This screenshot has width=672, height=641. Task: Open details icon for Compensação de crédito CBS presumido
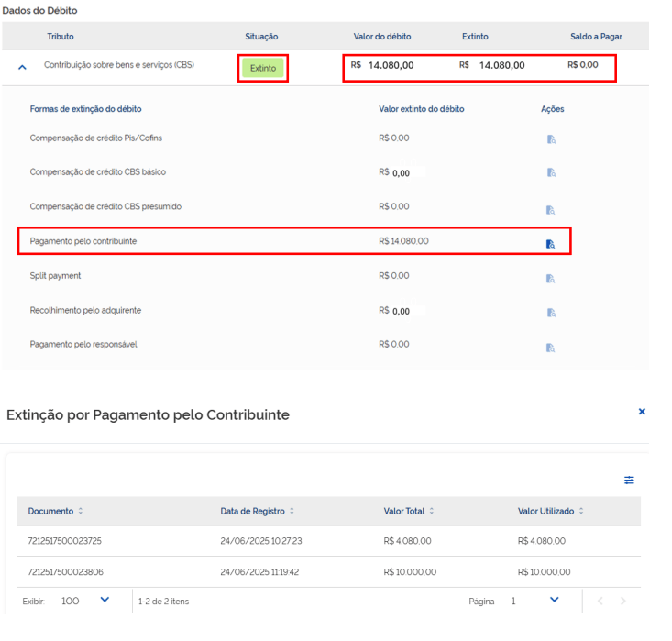point(551,209)
